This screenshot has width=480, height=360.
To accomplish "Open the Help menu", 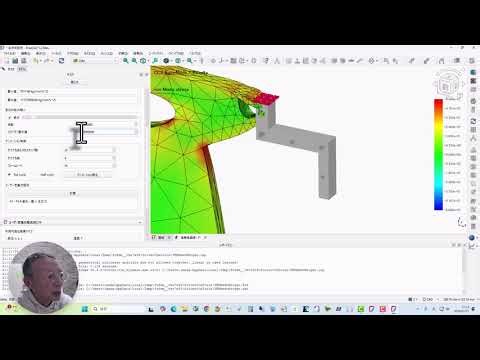I will 195,53.
